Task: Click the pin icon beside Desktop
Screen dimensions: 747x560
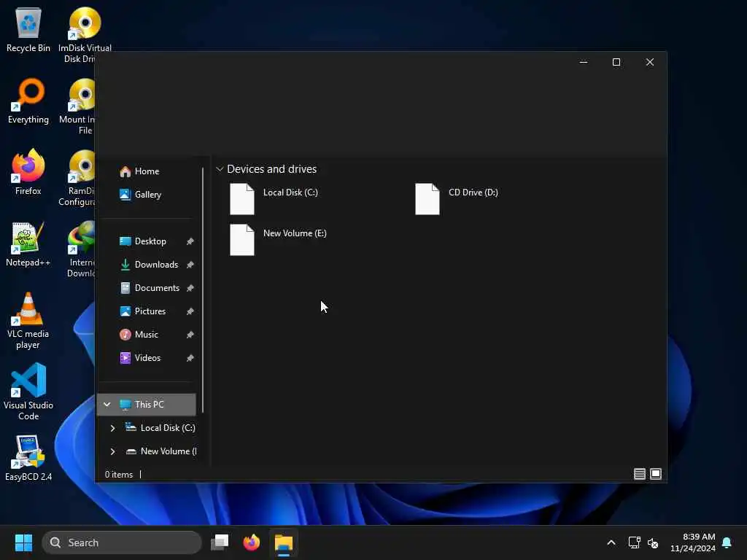Action: [190, 241]
